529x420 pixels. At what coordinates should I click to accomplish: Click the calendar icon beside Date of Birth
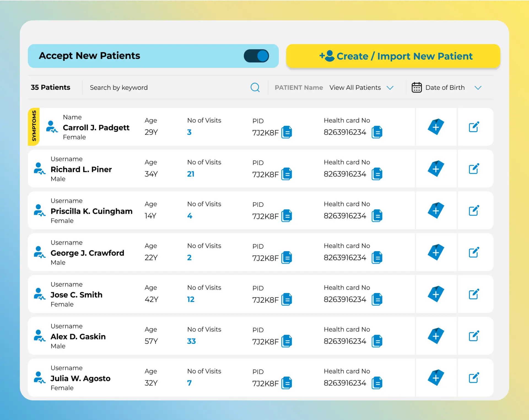coord(416,88)
